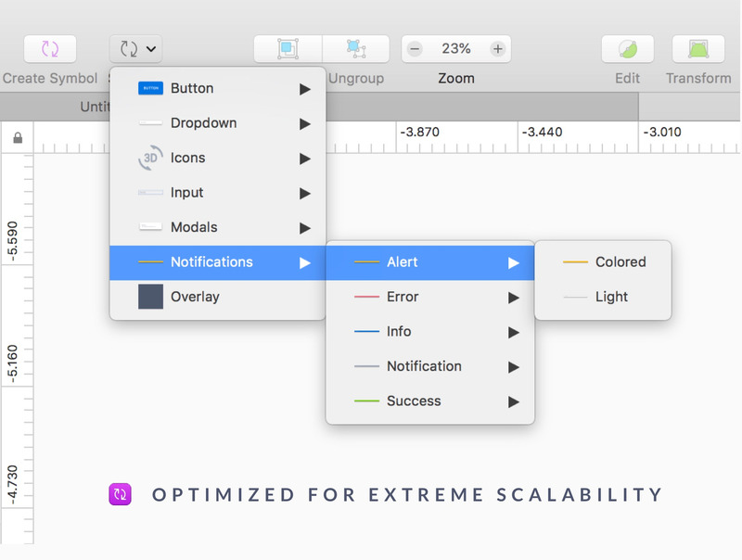The height and width of the screenshot is (560, 742).
Task: Click vertical ruler value -5.590
Action: pyautogui.click(x=12, y=241)
